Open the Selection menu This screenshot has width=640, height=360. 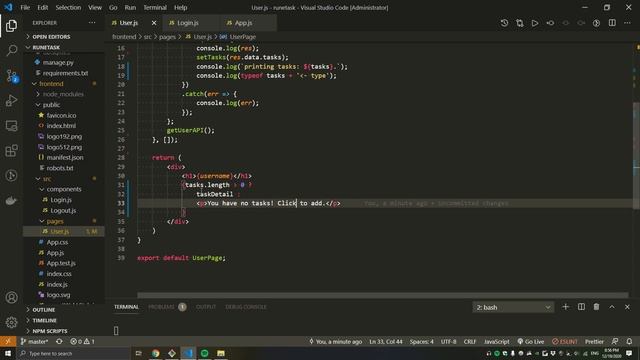(68, 7)
